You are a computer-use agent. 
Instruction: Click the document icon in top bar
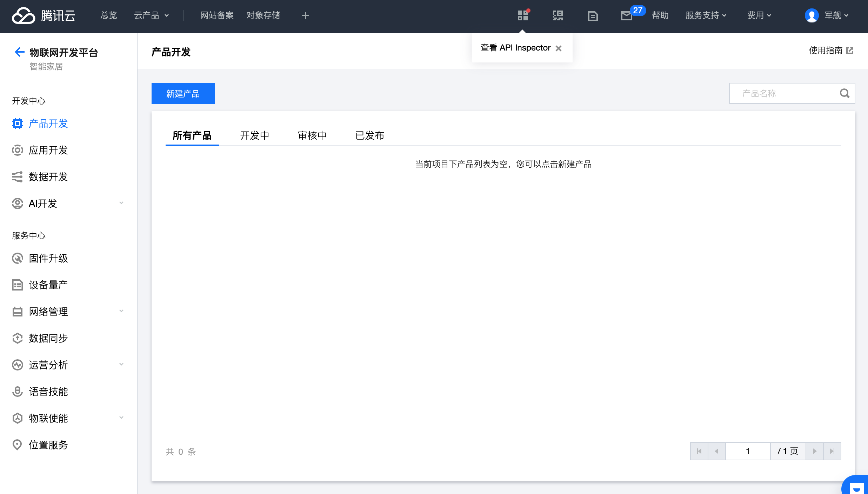pyautogui.click(x=593, y=16)
